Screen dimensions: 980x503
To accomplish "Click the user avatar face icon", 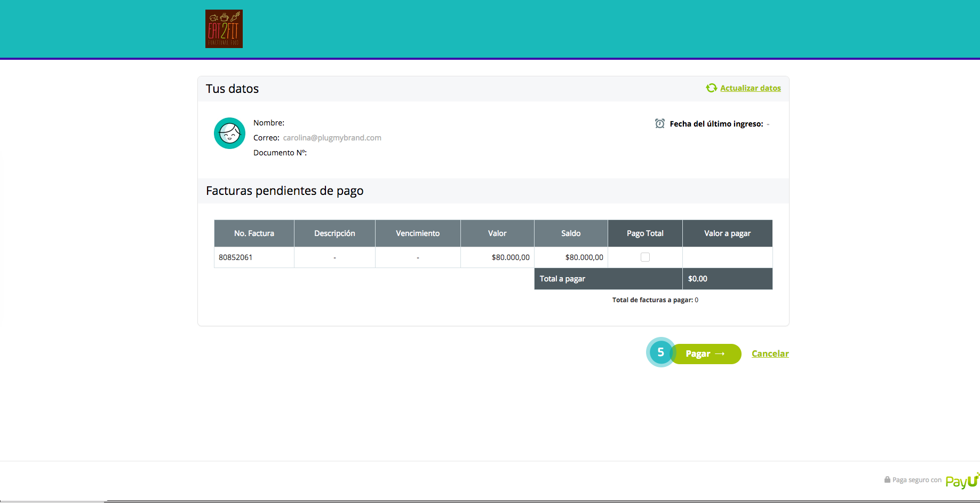I will 229,133.
